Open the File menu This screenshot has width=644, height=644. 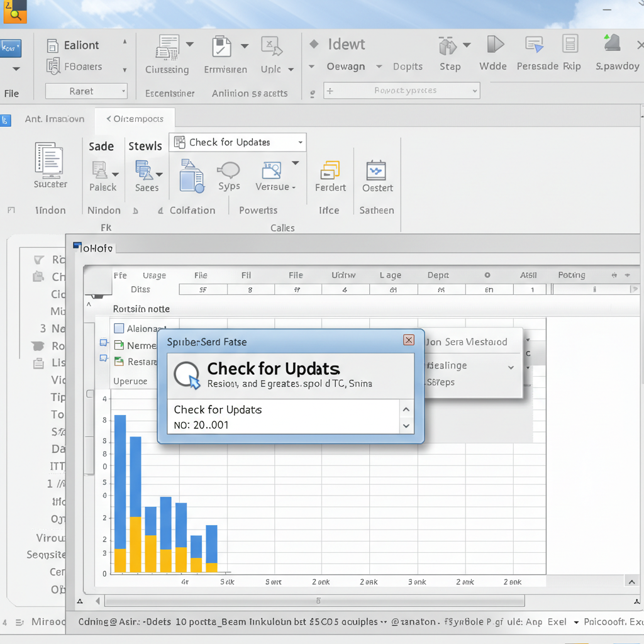click(11, 94)
